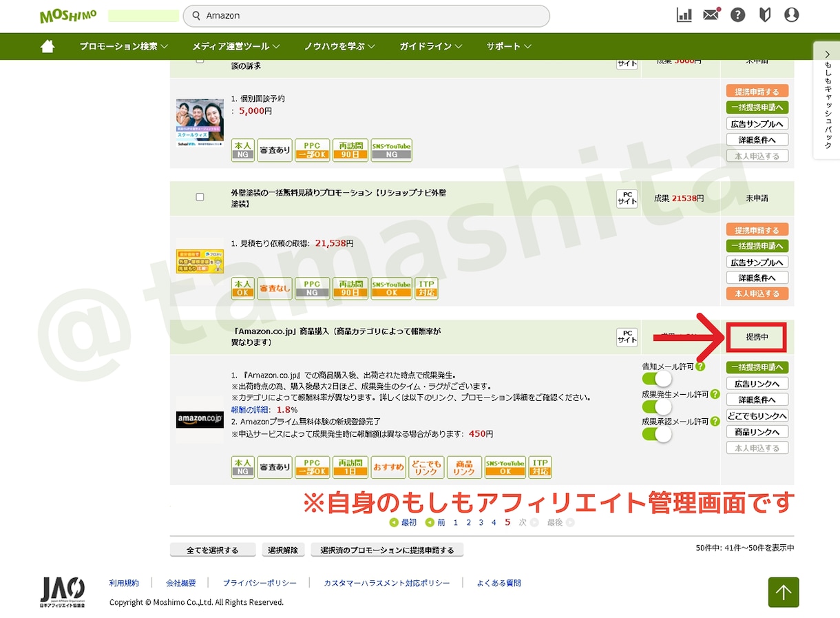840x618 pixels.
Task: Go to page 3 in pagination
Action: pos(481,523)
